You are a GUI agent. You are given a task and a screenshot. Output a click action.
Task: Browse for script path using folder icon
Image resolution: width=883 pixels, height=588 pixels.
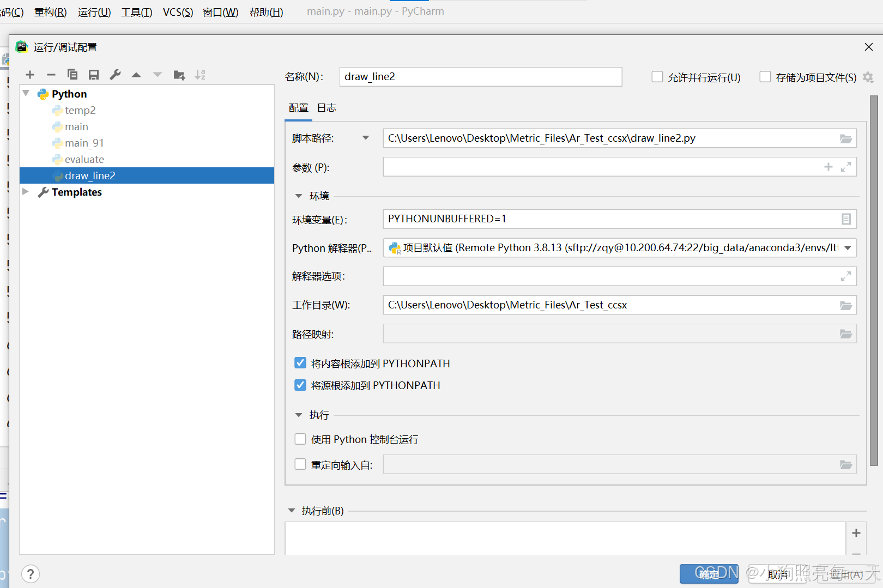click(845, 138)
